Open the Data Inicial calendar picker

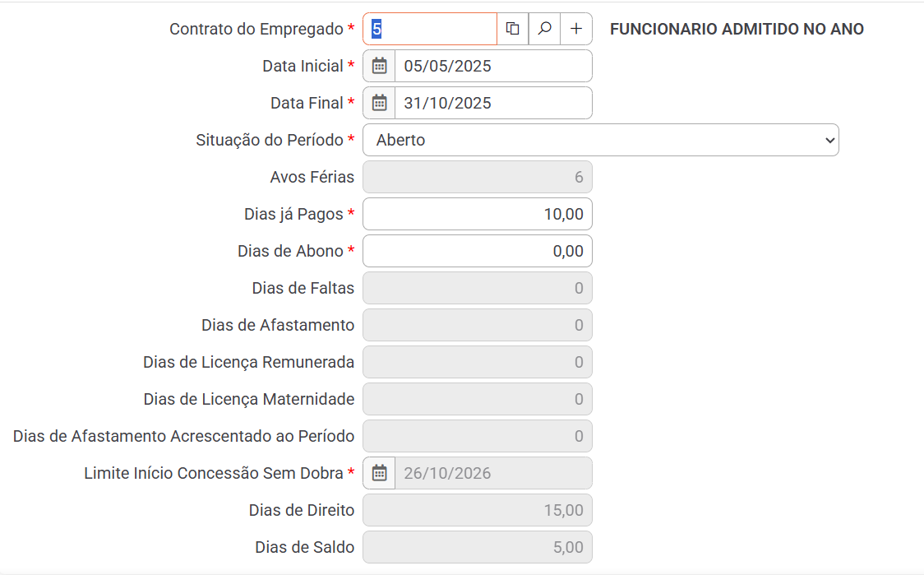click(379, 66)
